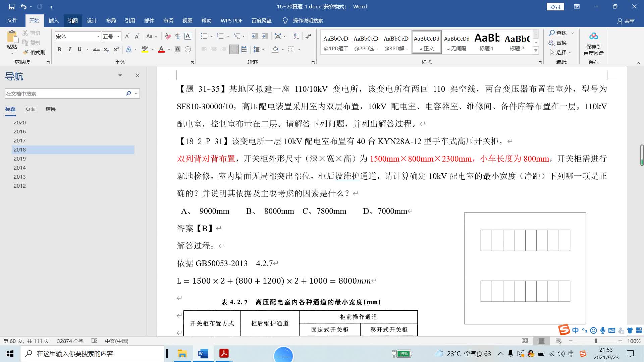
Task: Jump to the 2019 heading
Action: point(20,159)
